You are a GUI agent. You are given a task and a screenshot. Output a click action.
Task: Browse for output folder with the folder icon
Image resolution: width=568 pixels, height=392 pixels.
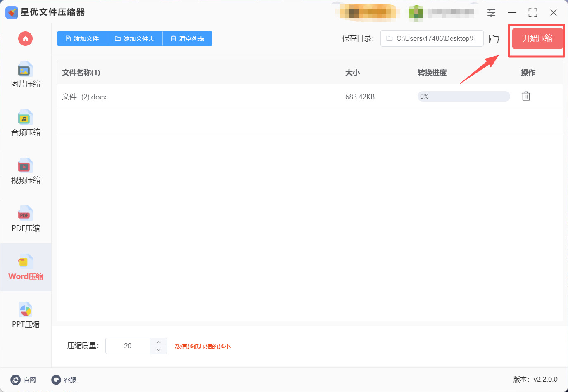(x=494, y=39)
